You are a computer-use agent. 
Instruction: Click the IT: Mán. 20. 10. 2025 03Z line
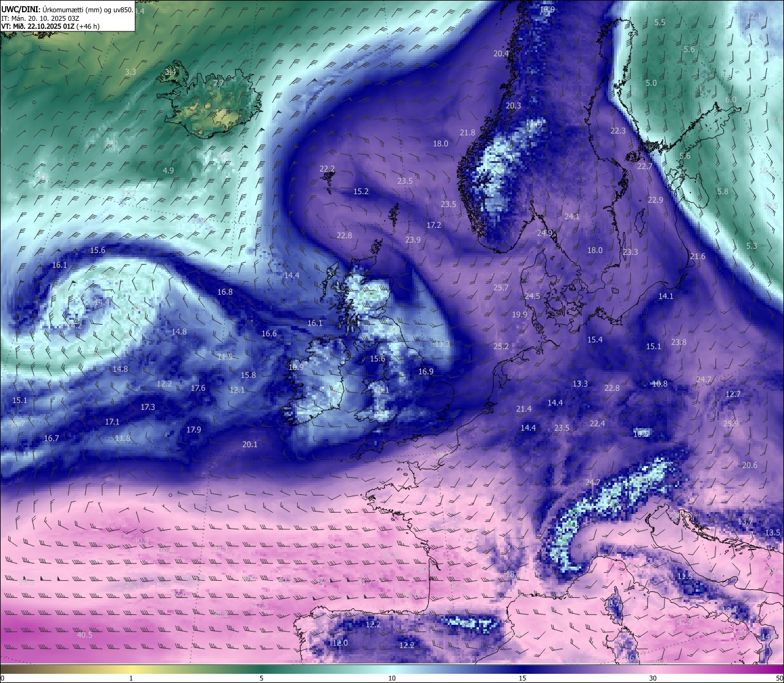40,18
